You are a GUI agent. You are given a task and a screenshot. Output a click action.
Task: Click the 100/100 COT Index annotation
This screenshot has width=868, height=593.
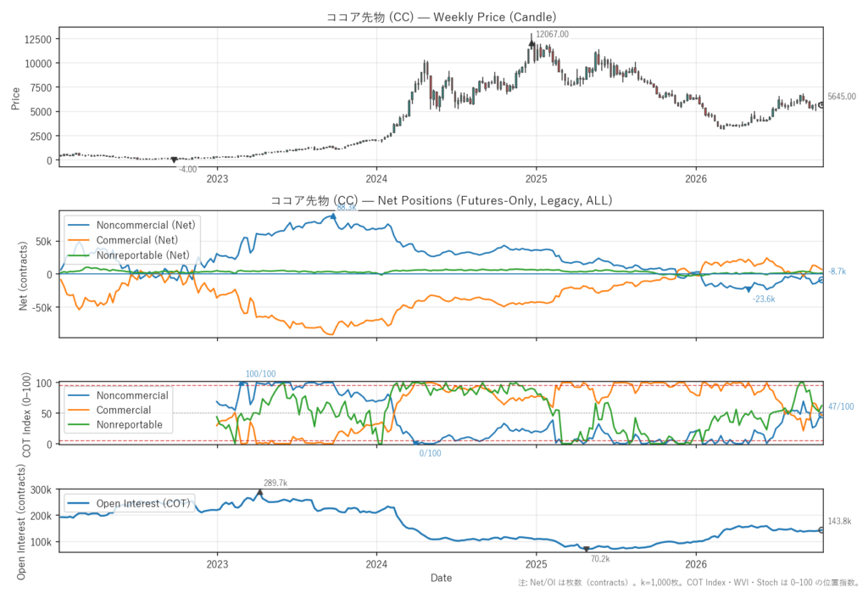(260, 374)
